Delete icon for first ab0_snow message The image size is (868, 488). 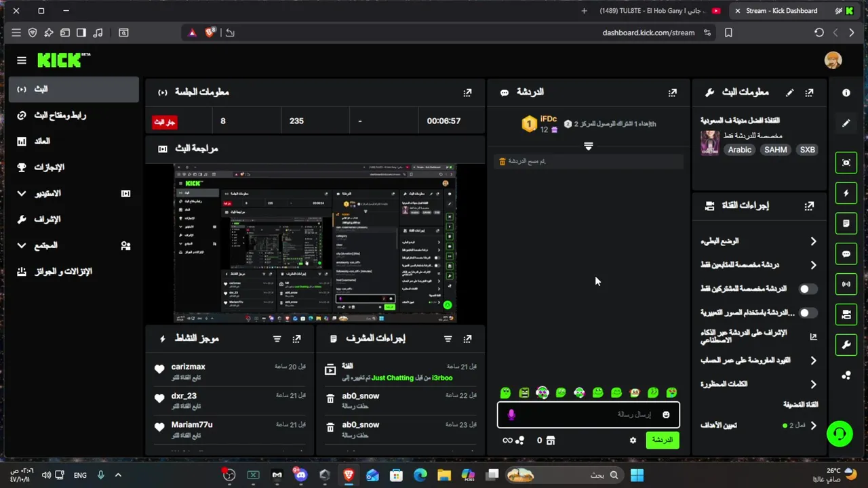(x=330, y=399)
